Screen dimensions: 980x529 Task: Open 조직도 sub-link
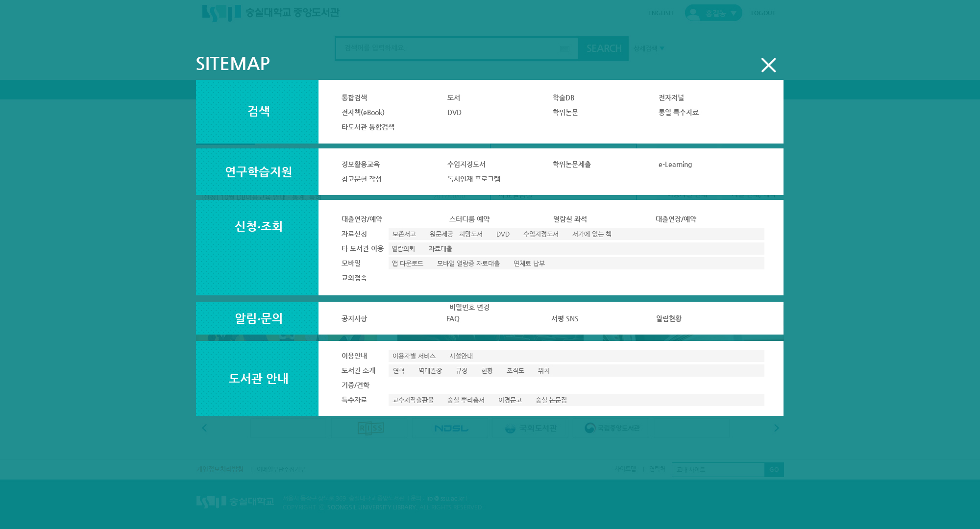(x=515, y=371)
